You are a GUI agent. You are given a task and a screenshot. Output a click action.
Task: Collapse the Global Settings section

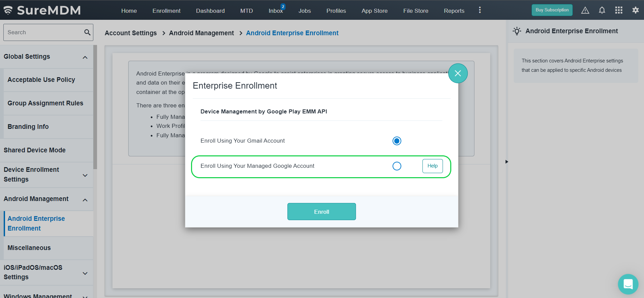tap(85, 57)
